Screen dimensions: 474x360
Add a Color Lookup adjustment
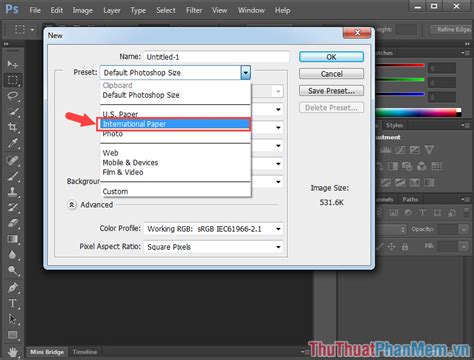click(436, 166)
